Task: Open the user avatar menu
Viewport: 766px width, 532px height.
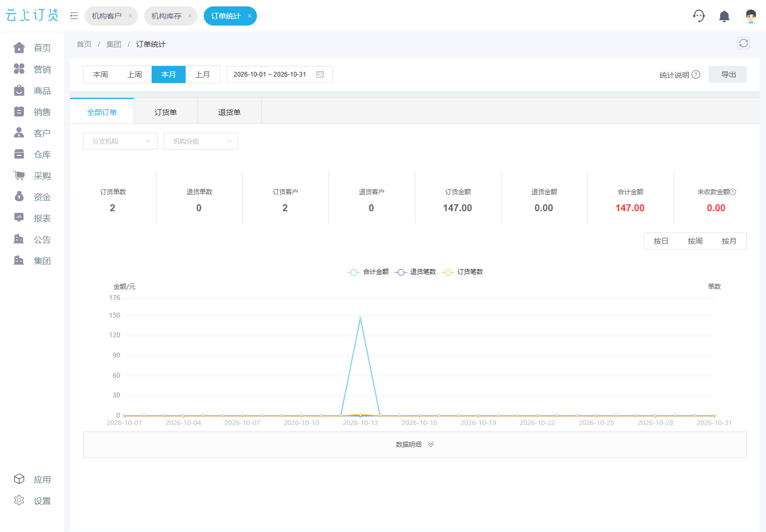Action: [751, 16]
